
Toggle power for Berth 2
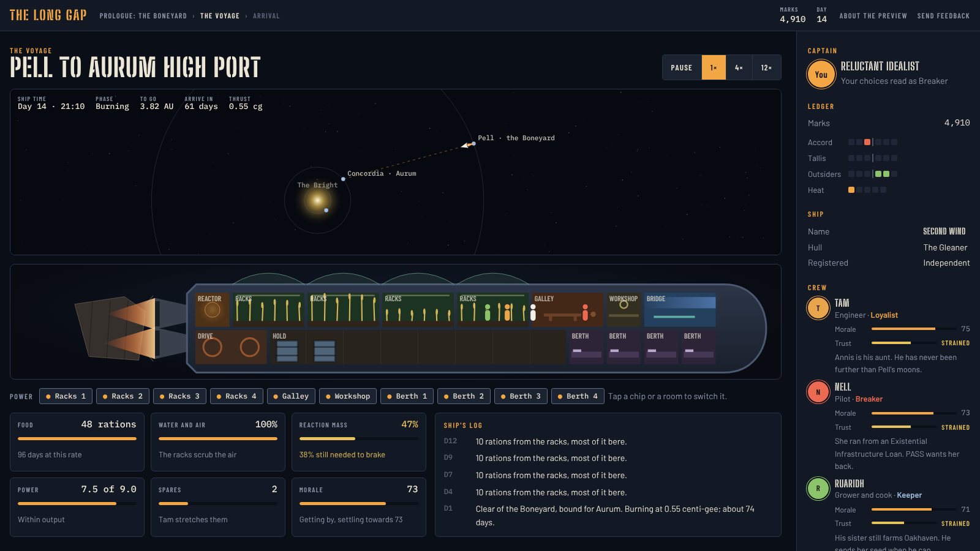[464, 396]
